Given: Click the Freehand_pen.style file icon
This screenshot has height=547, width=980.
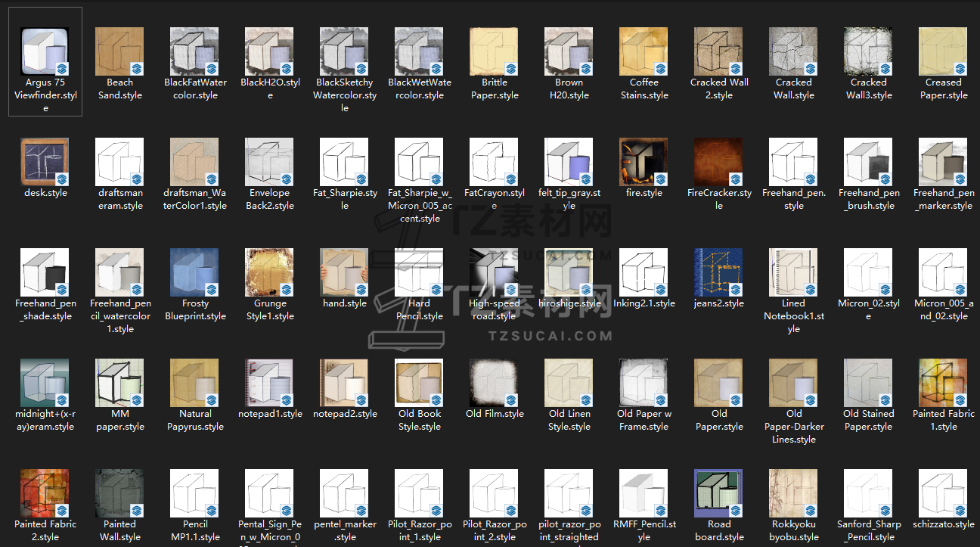Looking at the screenshot, I should (794, 162).
